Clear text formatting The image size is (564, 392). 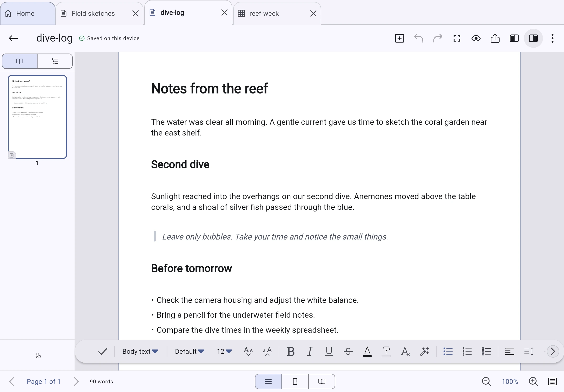[405, 351]
